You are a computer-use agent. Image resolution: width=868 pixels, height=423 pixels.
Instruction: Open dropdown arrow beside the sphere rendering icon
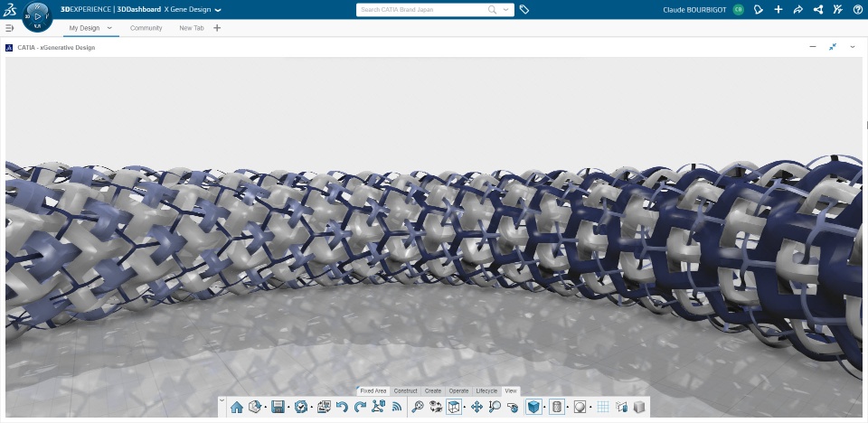[590, 408]
